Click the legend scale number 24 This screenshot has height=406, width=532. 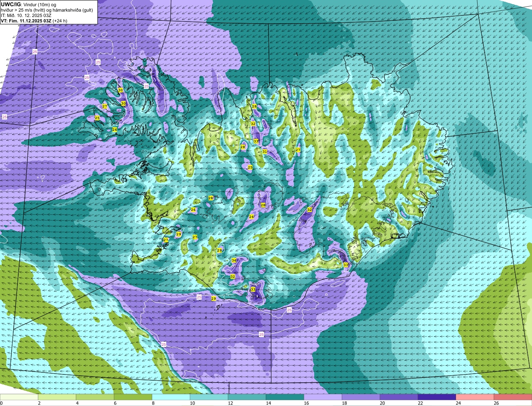[458, 403]
